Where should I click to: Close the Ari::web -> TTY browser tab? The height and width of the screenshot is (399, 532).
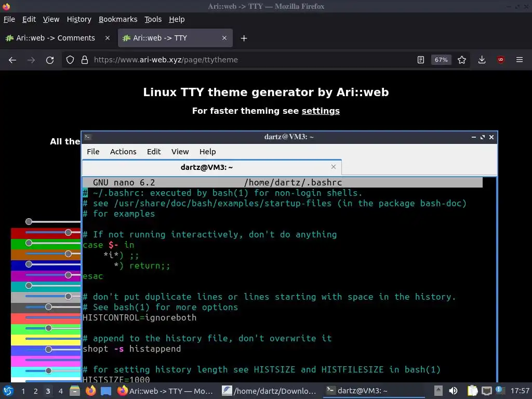[x=224, y=38]
